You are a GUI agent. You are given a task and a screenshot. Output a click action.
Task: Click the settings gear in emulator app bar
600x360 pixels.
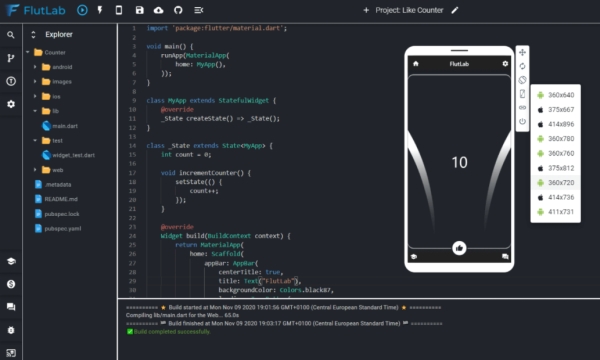(505, 64)
